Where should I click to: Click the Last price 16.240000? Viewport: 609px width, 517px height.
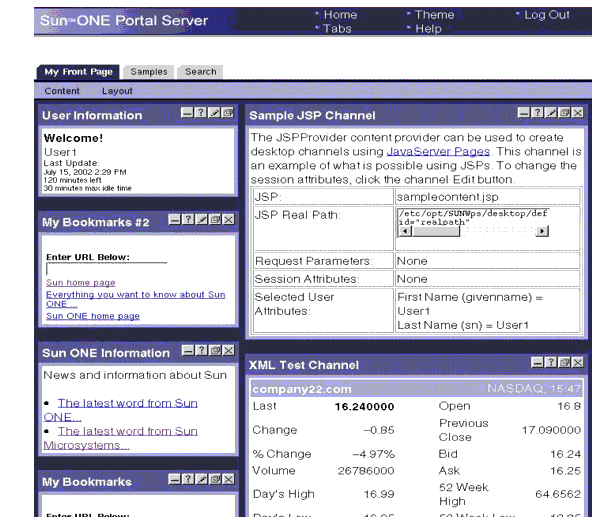coord(364,407)
